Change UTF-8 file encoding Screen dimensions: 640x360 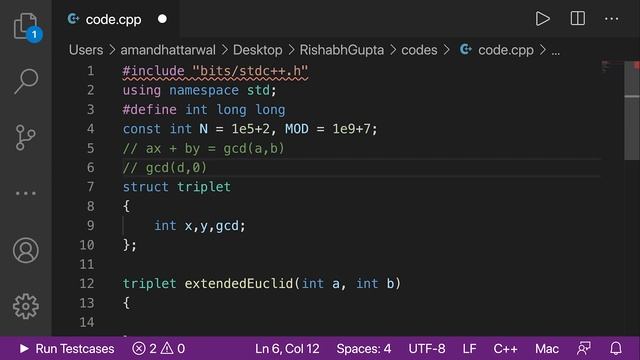(x=427, y=349)
